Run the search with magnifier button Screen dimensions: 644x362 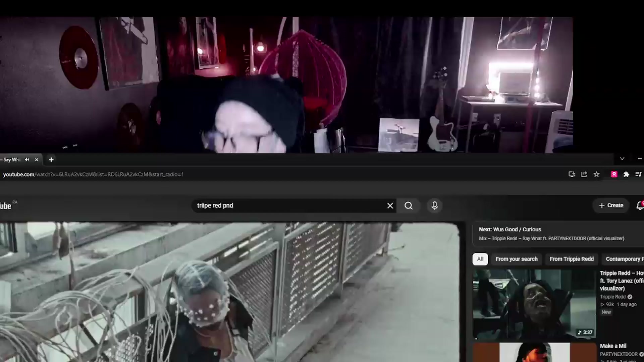coord(408,206)
